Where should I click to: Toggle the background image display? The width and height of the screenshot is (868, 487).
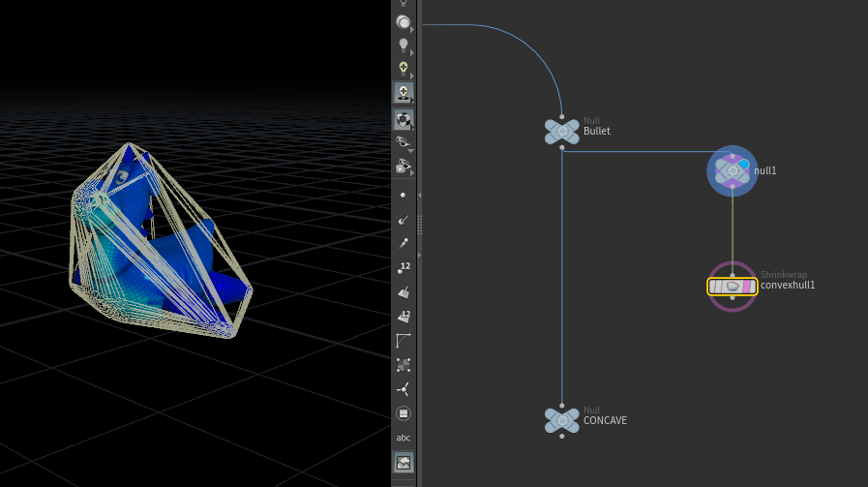coord(403,462)
